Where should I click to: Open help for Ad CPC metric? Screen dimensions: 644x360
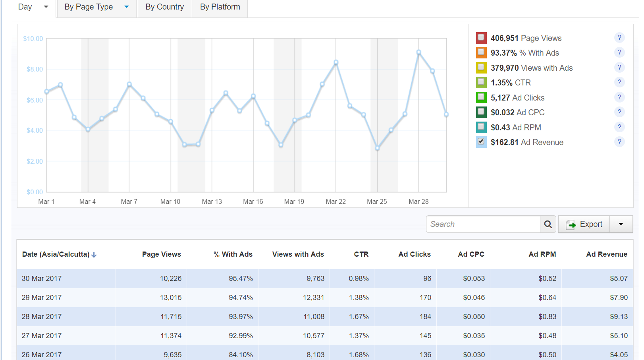(619, 112)
